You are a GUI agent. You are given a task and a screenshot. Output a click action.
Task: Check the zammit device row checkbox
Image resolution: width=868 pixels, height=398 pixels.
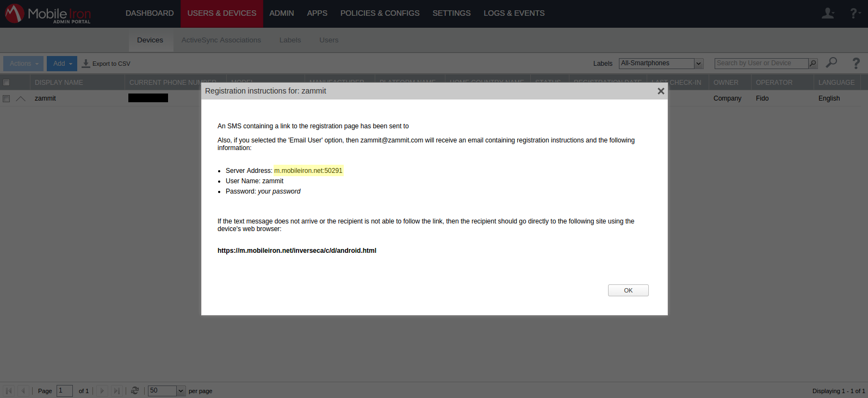coord(7,98)
